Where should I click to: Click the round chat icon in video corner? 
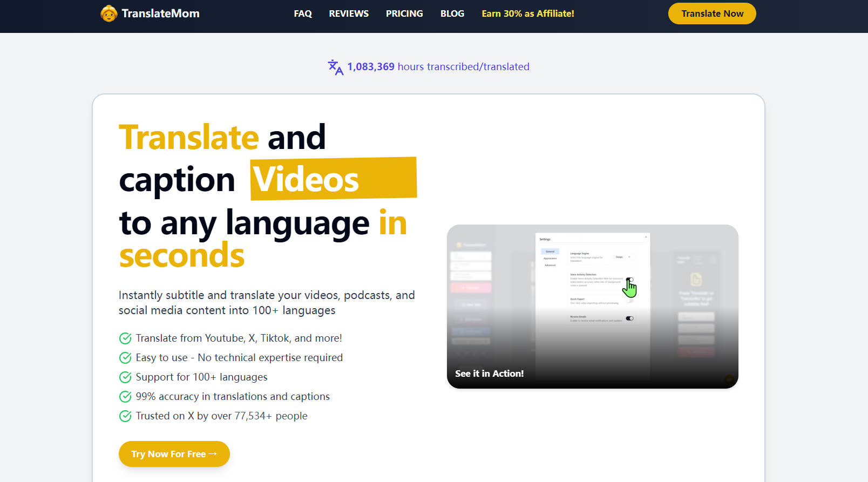click(x=729, y=379)
